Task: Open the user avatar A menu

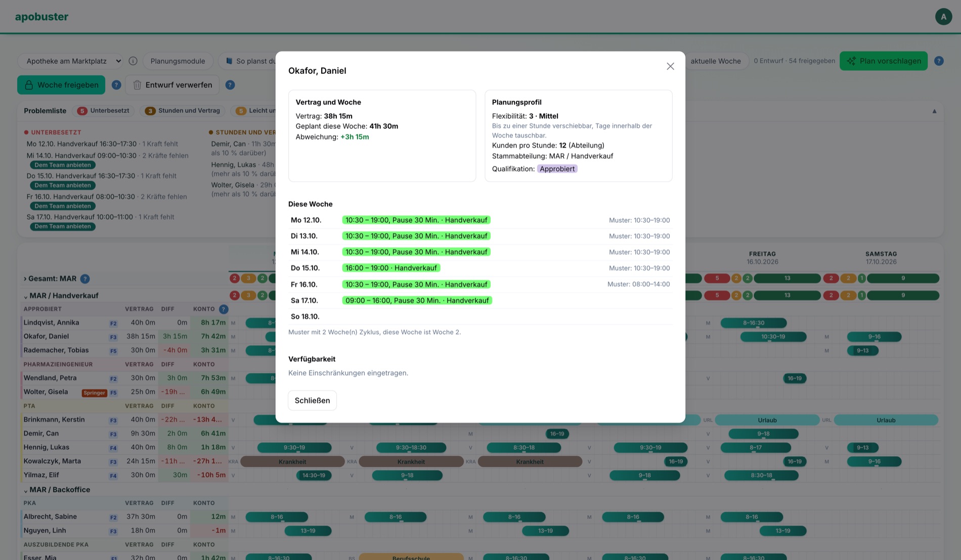Action: 943,17
